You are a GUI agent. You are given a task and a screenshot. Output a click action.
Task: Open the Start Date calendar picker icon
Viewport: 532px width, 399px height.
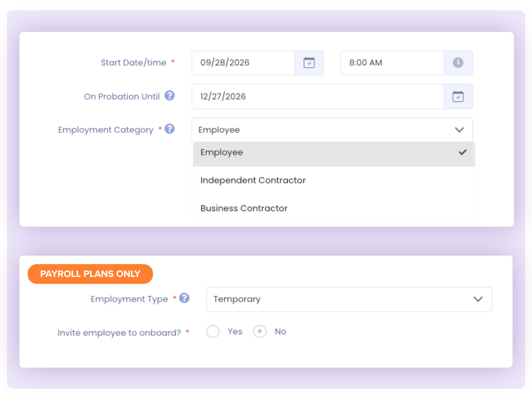coord(309,63)
